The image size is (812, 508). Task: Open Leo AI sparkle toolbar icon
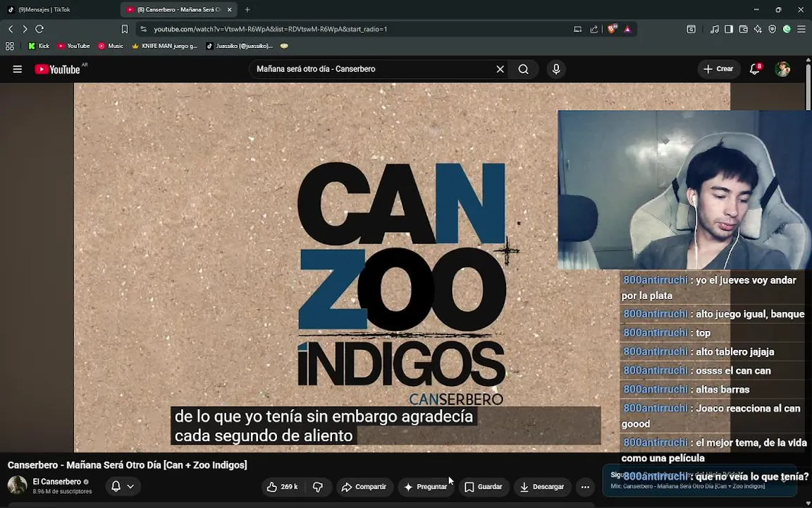[758, 29]
